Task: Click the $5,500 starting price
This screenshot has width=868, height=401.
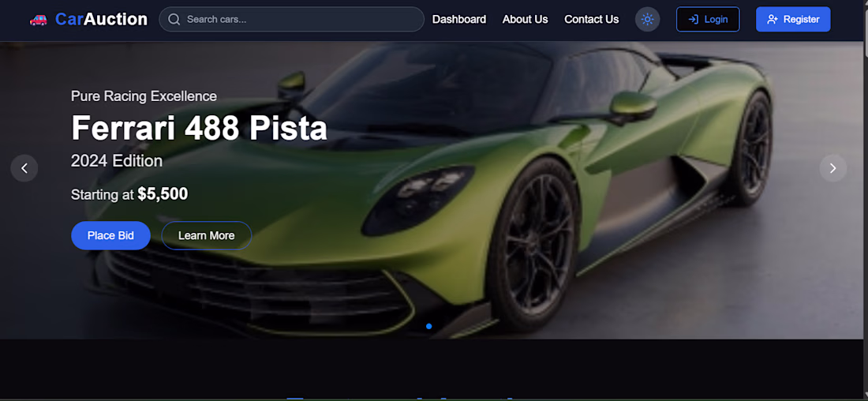Action: 163,194
